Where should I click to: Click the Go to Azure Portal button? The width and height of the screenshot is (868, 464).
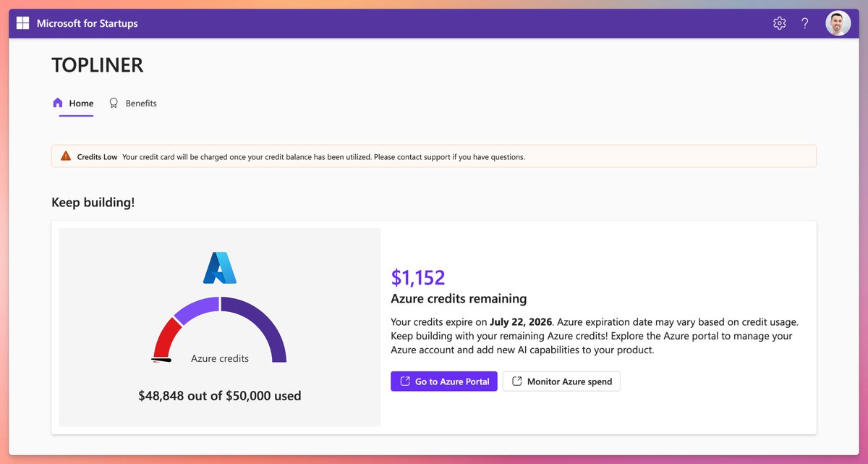pos(444,381)
